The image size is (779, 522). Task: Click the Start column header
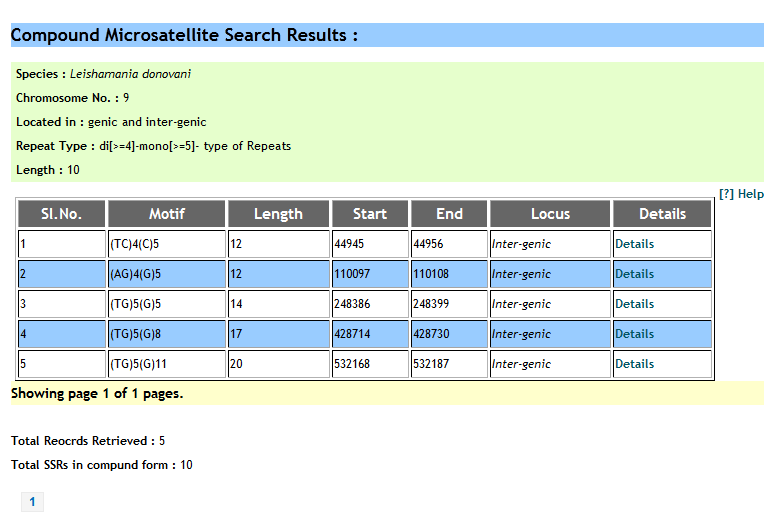click(x=370, y=214)
